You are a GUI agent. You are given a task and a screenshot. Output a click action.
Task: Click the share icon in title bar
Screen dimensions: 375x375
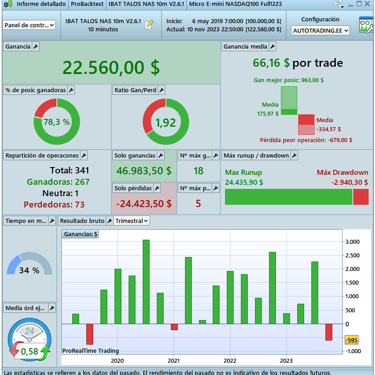pyautogui.click(x=339, y=4)
